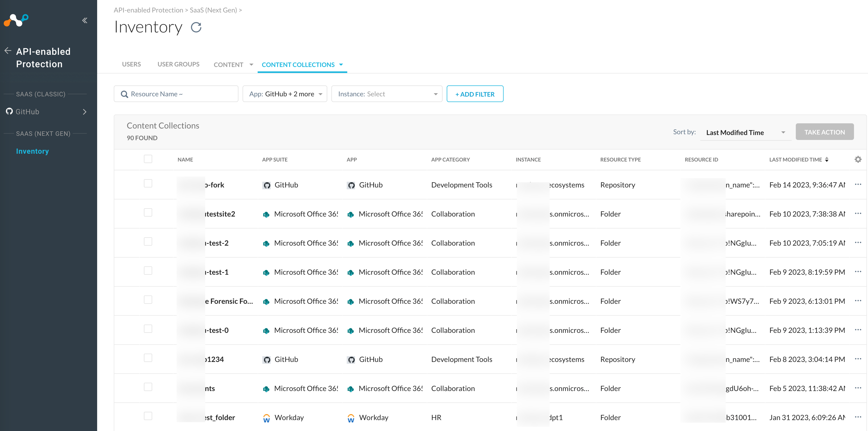Open more options for the 1234 row

pyautogui.click(x=858, y=359)
